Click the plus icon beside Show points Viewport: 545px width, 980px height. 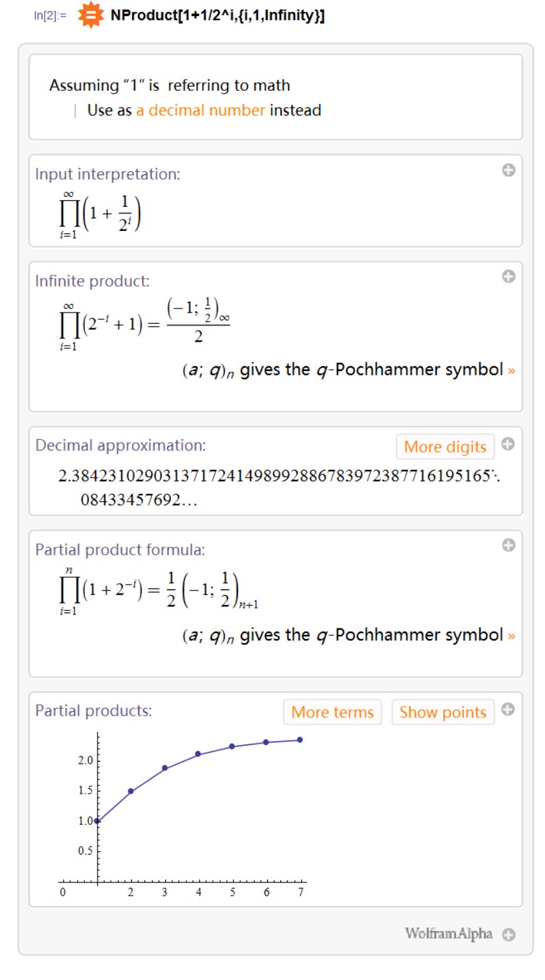pyautogui.click(x=508, y=709)
